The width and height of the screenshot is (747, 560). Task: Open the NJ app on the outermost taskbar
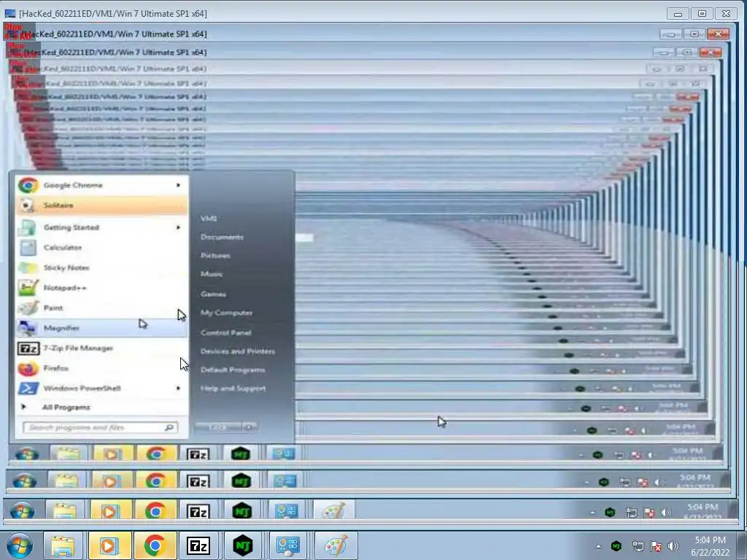tap(243, 545)
